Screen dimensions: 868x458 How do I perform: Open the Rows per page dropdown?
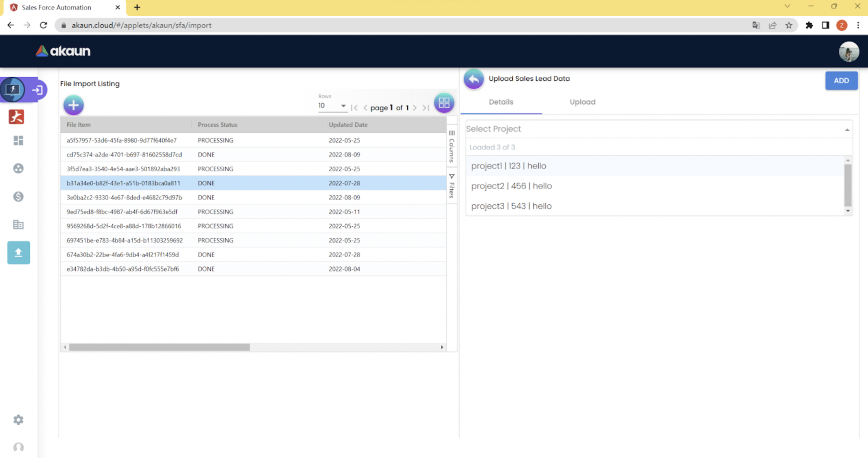coord(332,106)
